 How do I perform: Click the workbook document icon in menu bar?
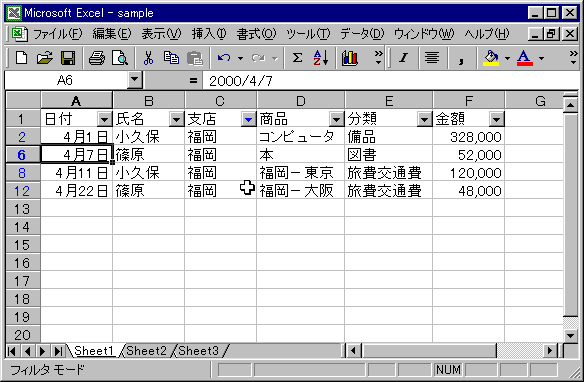(19, 34)
